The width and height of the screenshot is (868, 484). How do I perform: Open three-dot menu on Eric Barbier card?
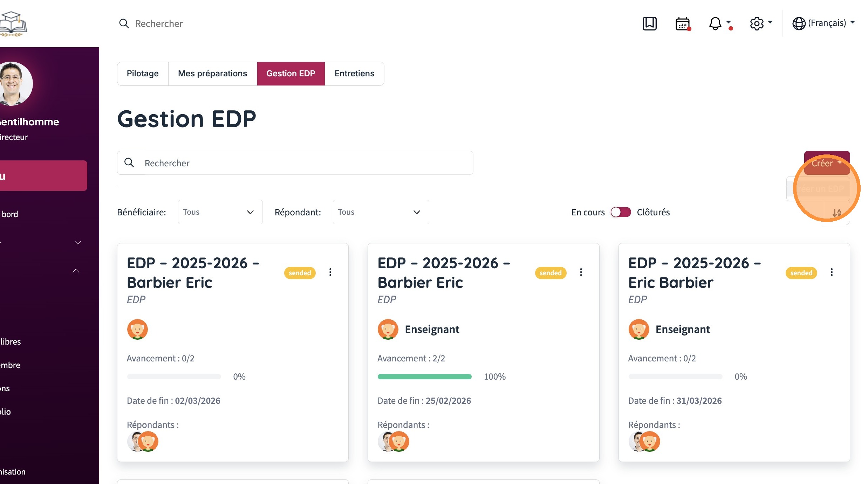[x=832, y=272]
